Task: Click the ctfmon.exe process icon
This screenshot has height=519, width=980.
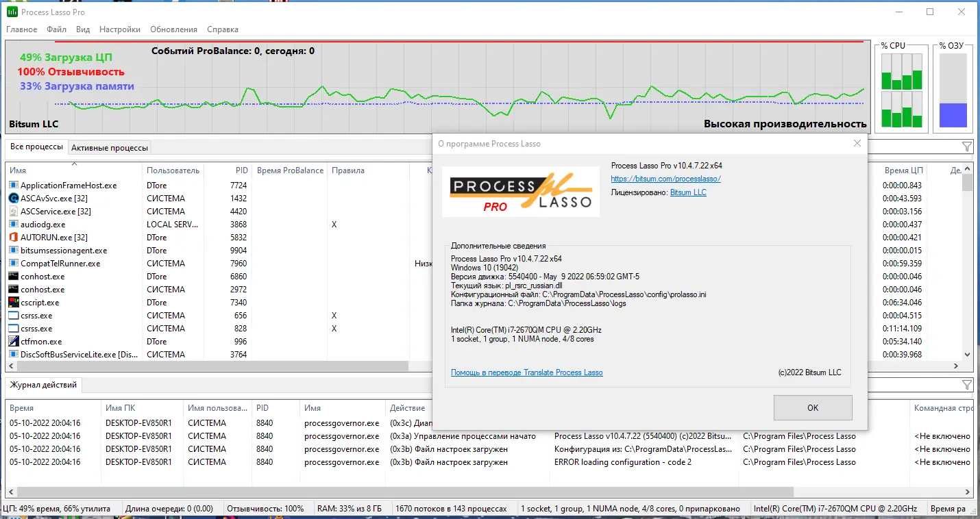Action: tap(13, 341)
